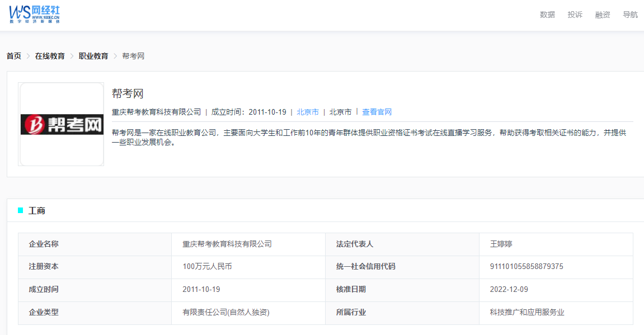Screen dimensions: 644x335
Task: Click the 100万元人民币 registered capital cell
Action: point(207,267)
